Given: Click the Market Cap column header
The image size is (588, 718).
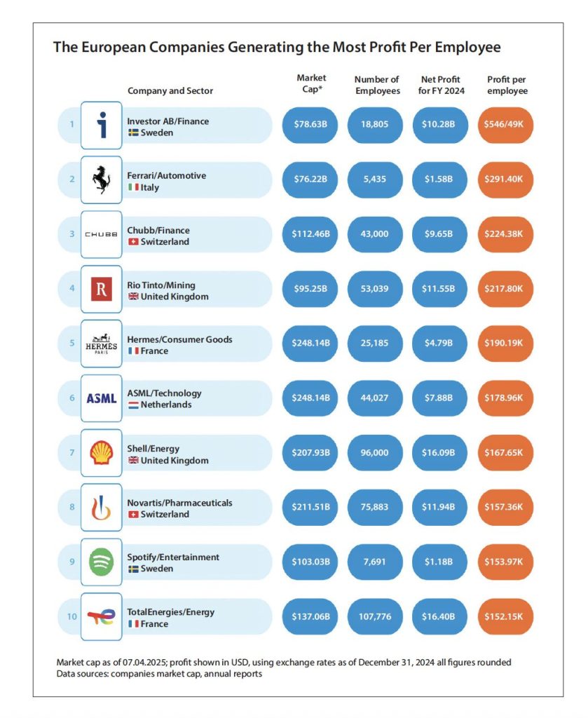Looking at the screenshot, I should coord(310,83).
